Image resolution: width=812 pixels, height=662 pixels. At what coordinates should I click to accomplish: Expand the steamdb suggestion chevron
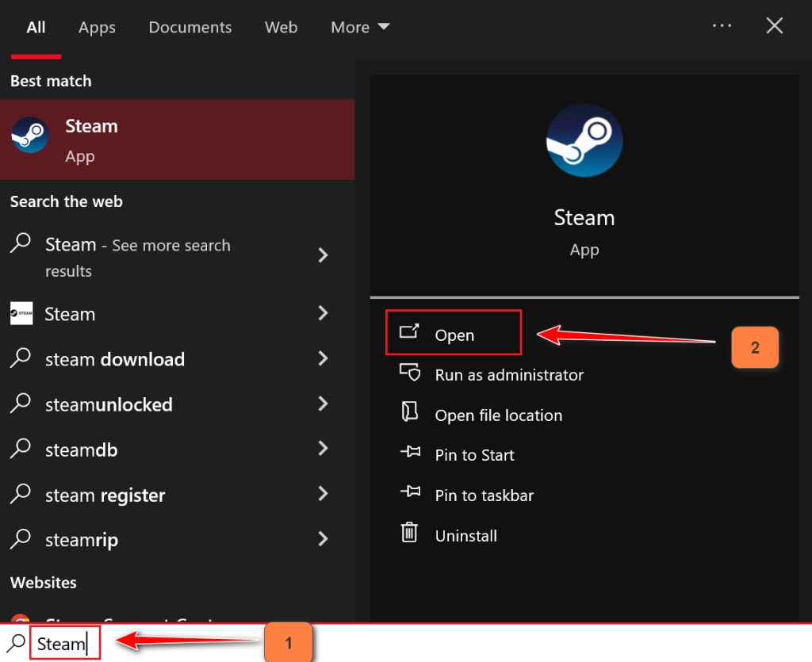(323, 450)
